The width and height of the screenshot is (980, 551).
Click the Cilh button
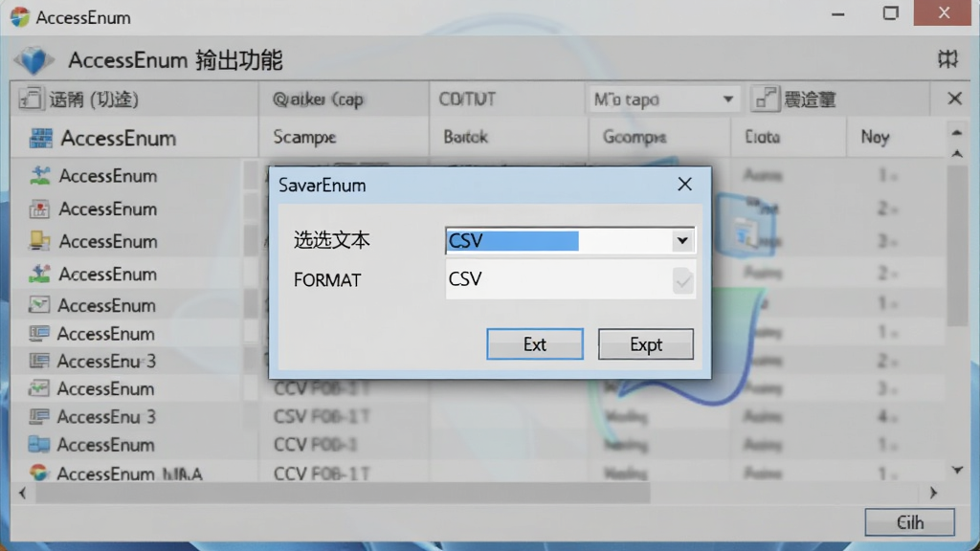point(909,522)
